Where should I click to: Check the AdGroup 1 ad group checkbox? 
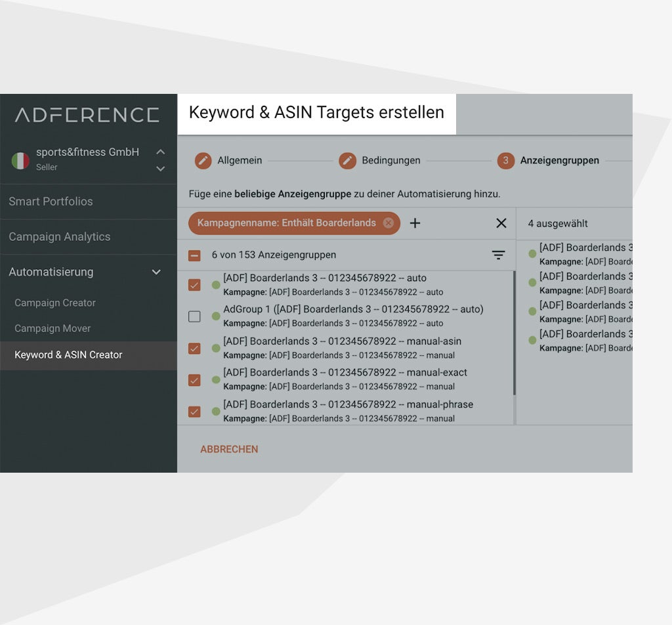194,316
